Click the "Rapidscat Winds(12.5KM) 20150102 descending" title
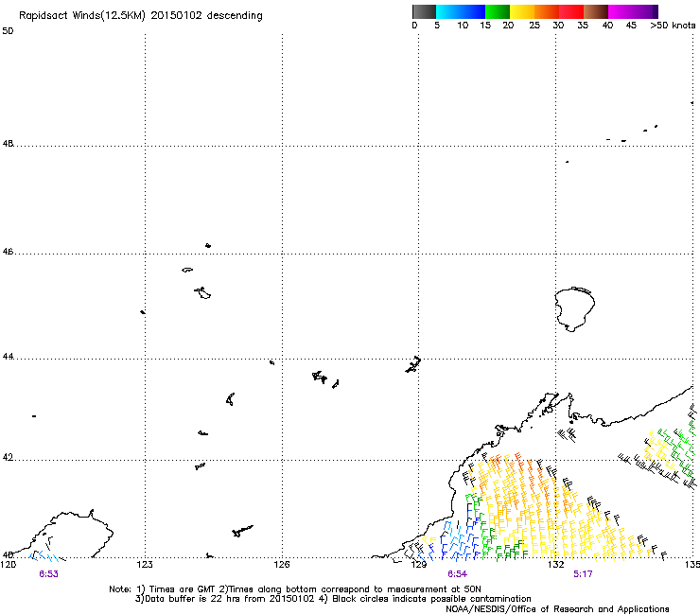Screen dimensions: 700x615 (141, 15)
